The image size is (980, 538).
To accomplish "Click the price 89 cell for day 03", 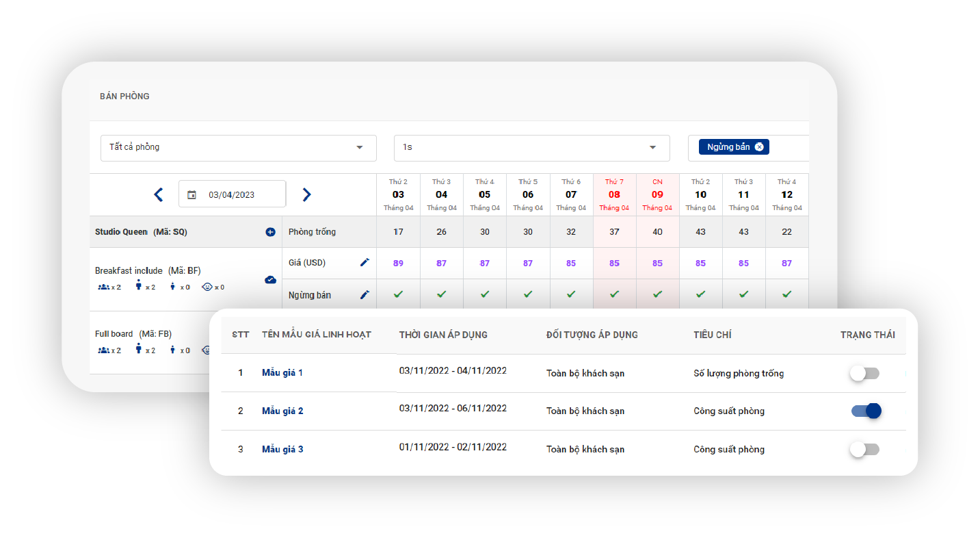I will pyautogui.click(x=398, y=263).
